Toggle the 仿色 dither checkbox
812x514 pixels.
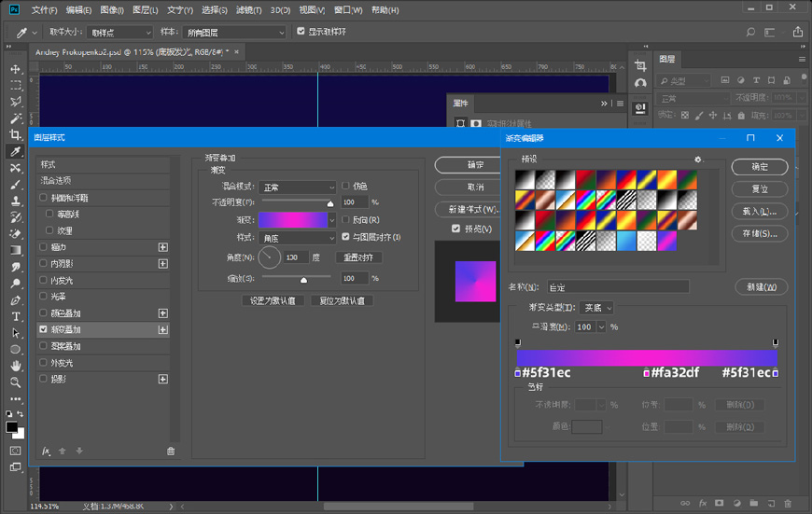click(345, 186)
